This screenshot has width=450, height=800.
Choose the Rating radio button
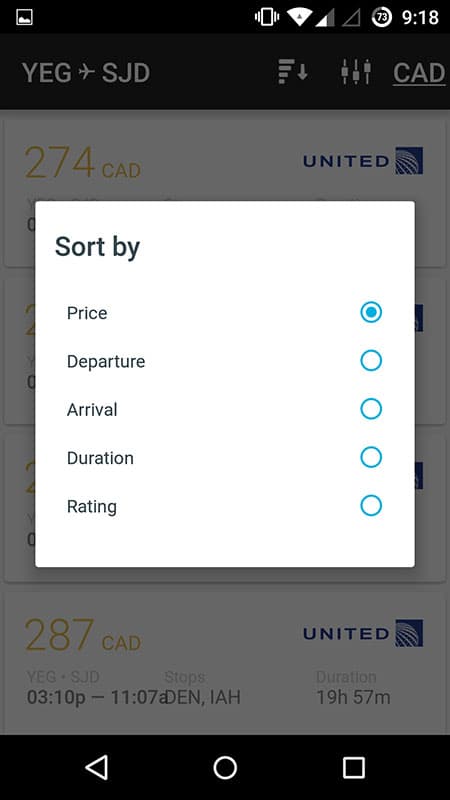point(371,506)
